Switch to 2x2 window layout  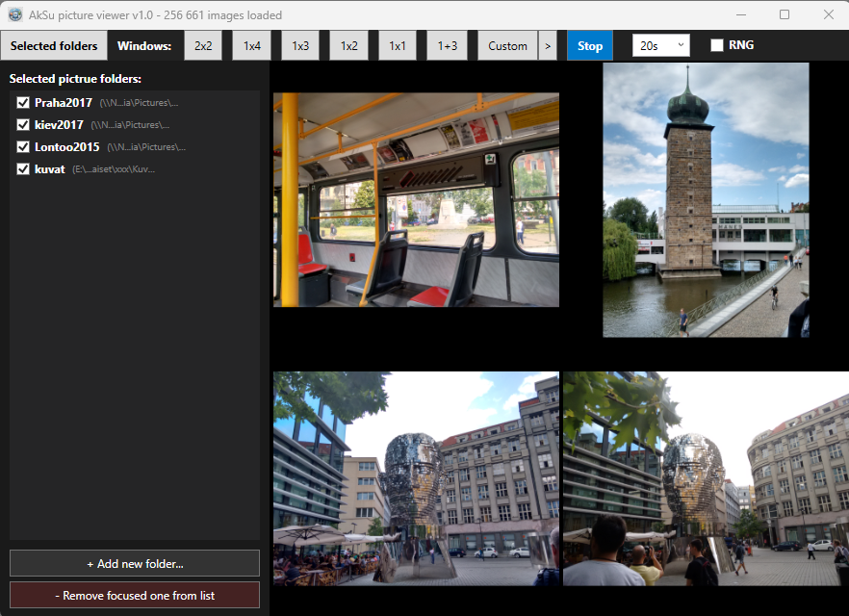coord(203,46)
